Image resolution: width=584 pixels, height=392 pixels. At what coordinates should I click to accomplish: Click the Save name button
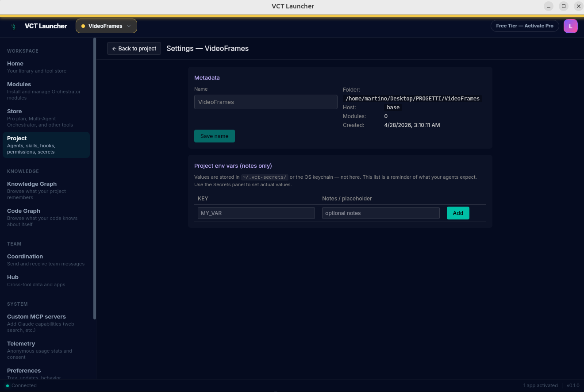pyautogui.click(x=215, y=136)
